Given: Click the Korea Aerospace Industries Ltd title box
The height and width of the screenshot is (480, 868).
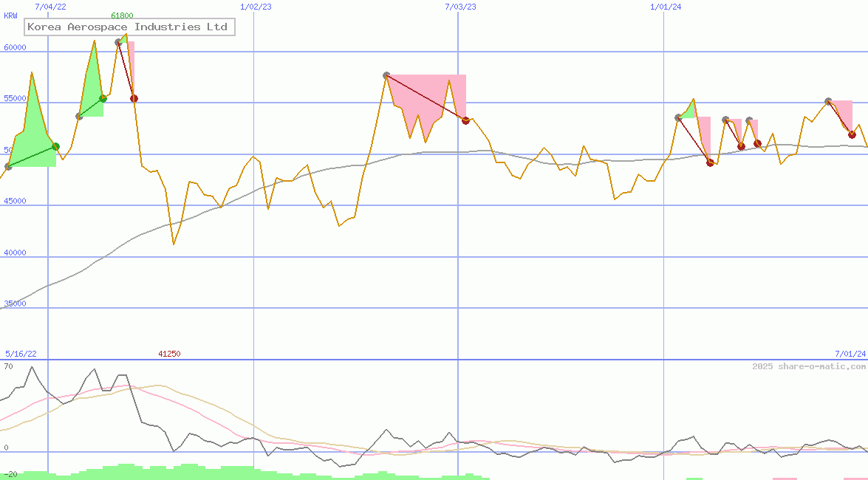Looking at the screenshot, I should (x=129, y=27).
